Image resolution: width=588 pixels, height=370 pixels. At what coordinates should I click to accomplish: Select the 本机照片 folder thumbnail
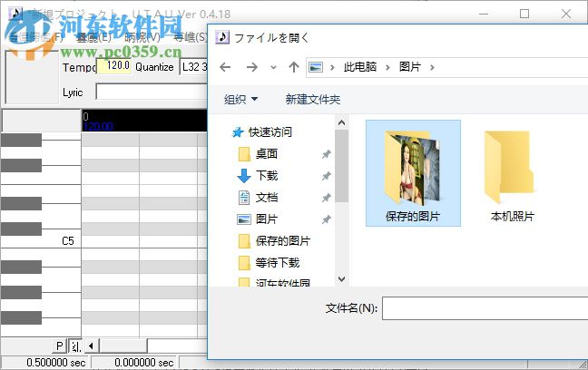coord(512,173)
